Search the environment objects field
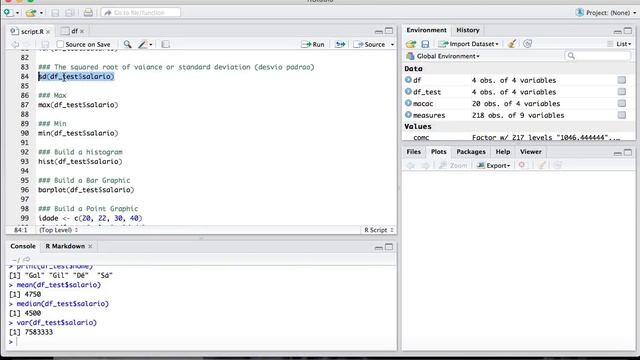640x360 pixels. pyautogui.click(x=598, y=56)
